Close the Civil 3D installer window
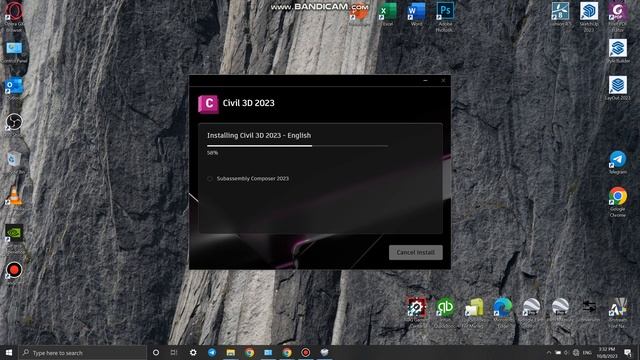The height and width of the screenshot is (360, 640). click(443, 81)
